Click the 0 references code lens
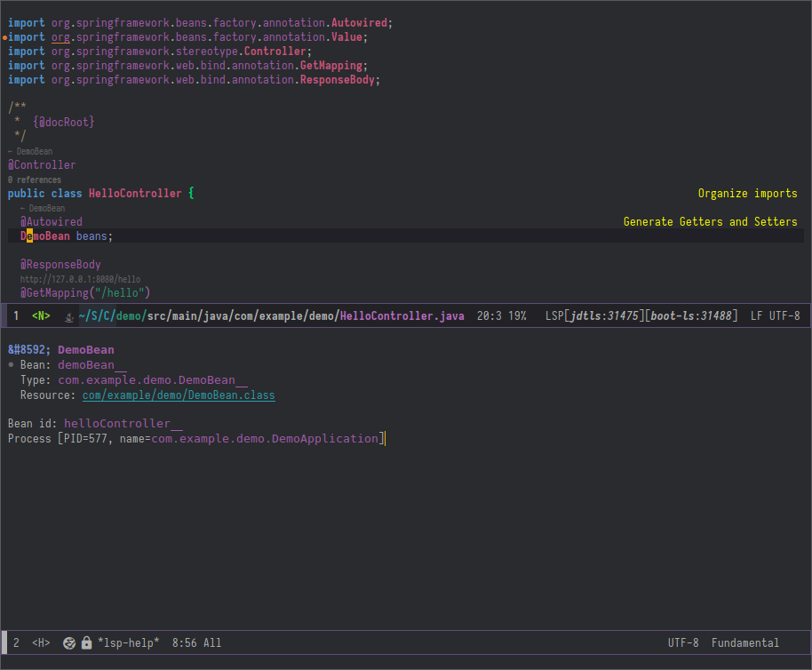Screen dimensions: 812x670 (34, 180)
